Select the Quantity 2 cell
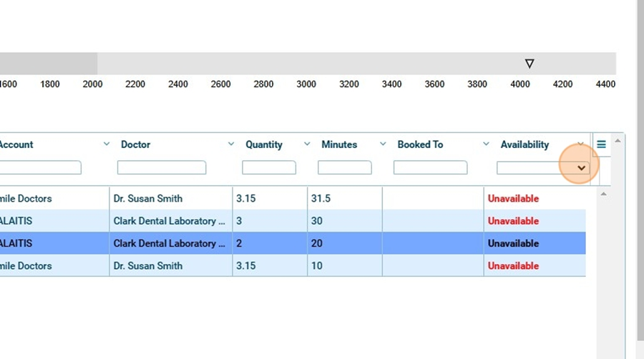Screen dimensions: 644x359 [x=270, y=243]
